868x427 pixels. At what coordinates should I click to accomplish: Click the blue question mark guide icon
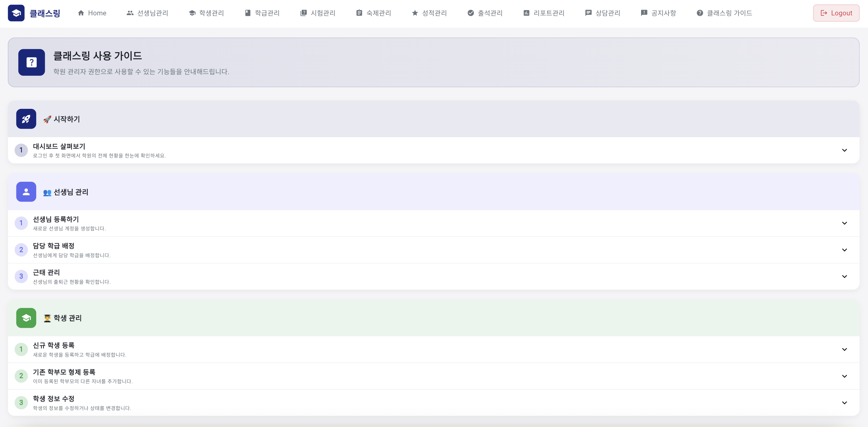click(x=31, y=62)
